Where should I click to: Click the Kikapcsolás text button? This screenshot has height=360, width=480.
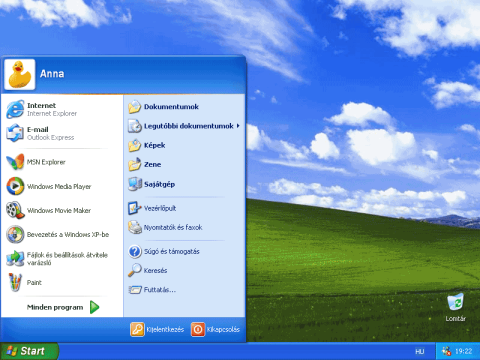click(223, 329)
